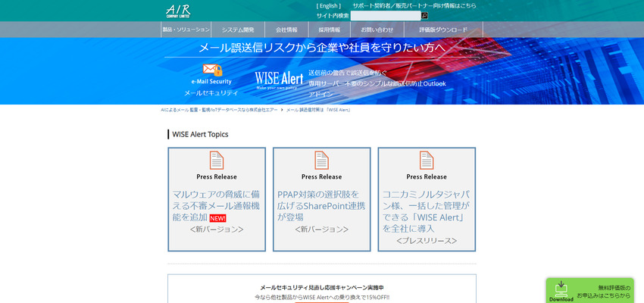
Task: Click the メールセキュリティ label under envelope icon
Action: coord(211,92)
